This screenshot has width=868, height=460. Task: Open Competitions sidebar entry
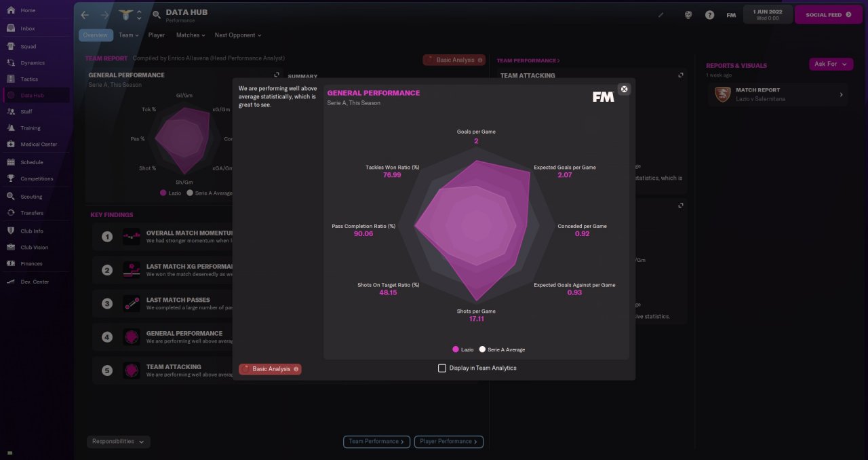pyautogui.click(x=35, y=179)
